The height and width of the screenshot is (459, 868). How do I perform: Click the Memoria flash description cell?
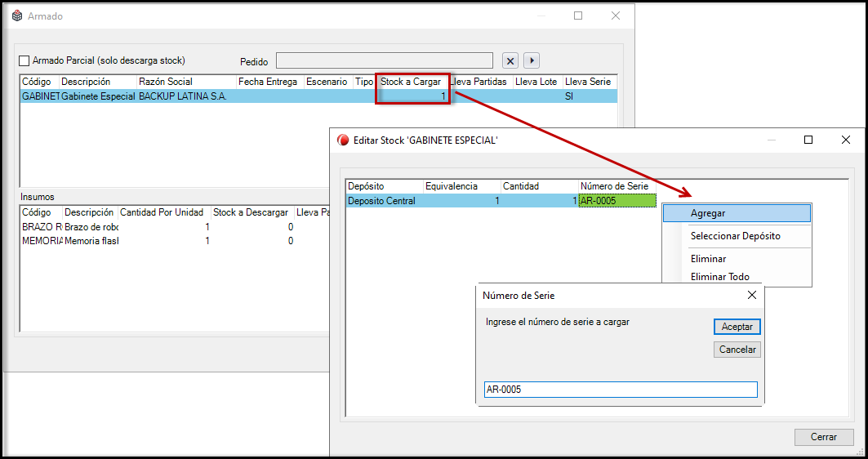point(91,241)
